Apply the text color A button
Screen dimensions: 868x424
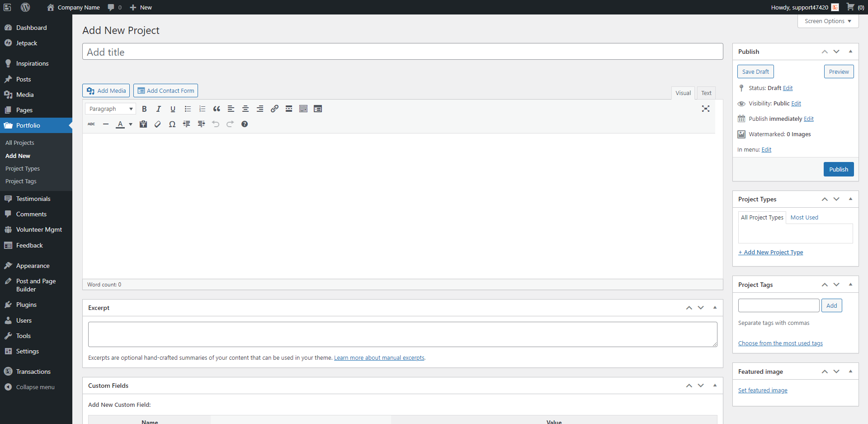pos(120,124)
